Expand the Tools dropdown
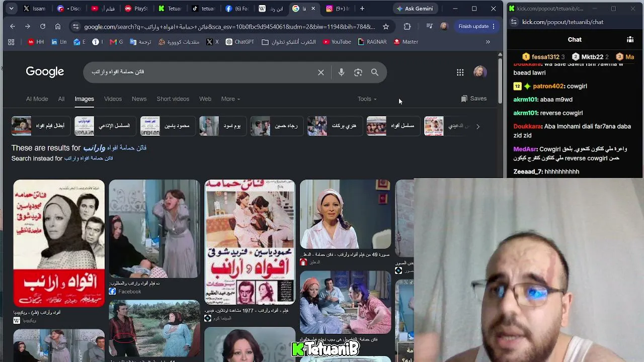644x362 pixels. tap(367, 99)
